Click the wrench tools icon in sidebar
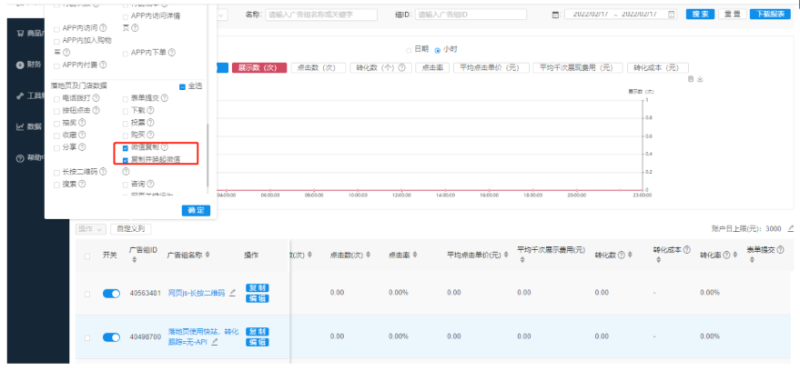The width and height of the screenshot is (800, 371). click(x=20, y=96)
